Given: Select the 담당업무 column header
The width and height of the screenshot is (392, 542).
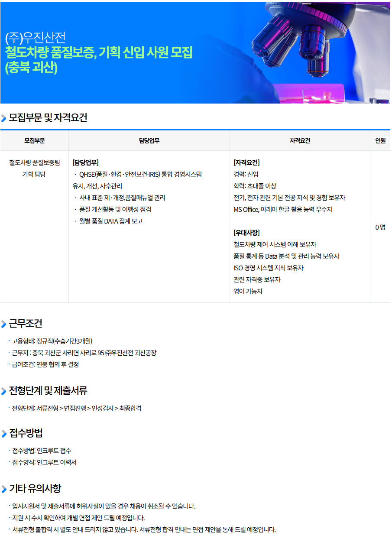Looking at the screenshot, I should tap(149, 140).
